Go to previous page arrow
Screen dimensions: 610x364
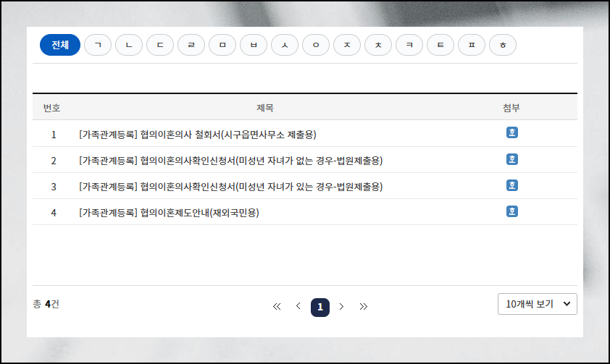[x=298, y=306]
